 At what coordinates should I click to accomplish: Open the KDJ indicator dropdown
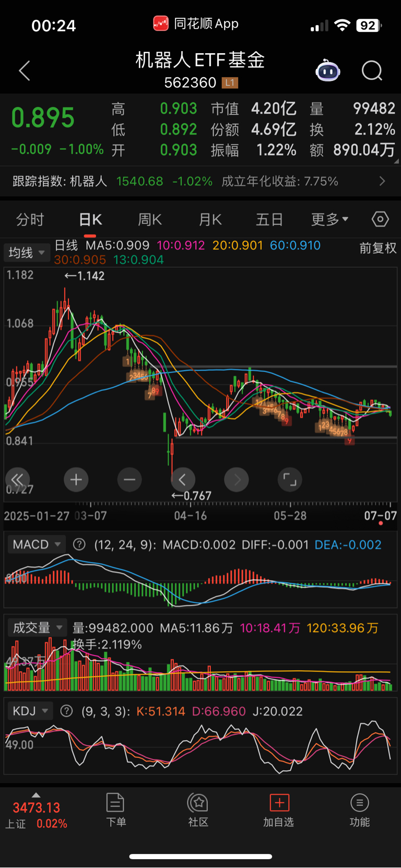click(30, 711)
